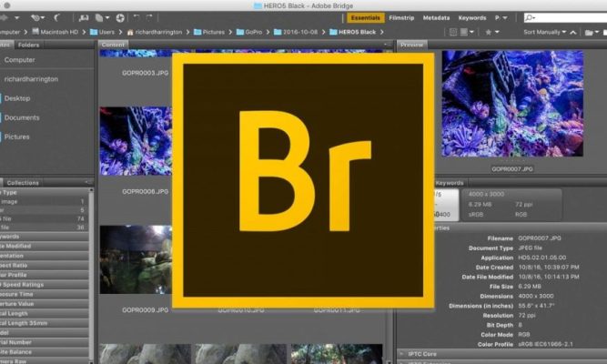Screen dimensions: 607x364
Task: Open the Keywords workspace
Action: point(471,17)
